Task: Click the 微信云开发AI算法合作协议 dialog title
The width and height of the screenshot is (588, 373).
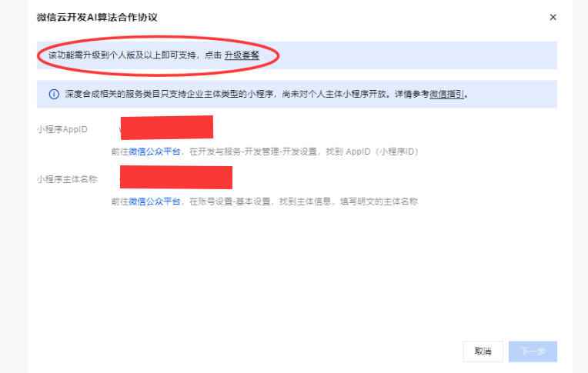Action: [x=97, y=18]
